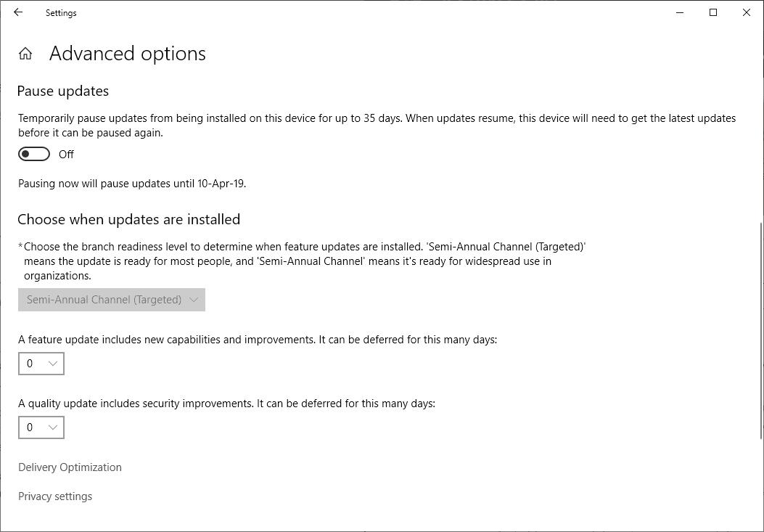Click the Advanced options page title
The width and height of the screenshot is (764, 532).
coord(128,54)
